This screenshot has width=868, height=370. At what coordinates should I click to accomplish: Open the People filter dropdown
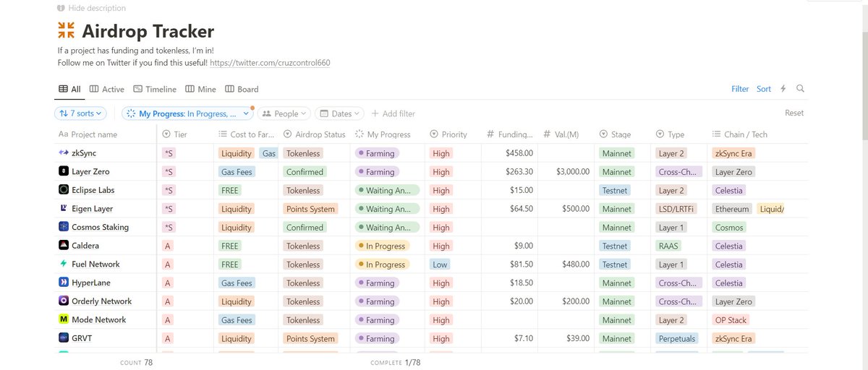point(284,113)
